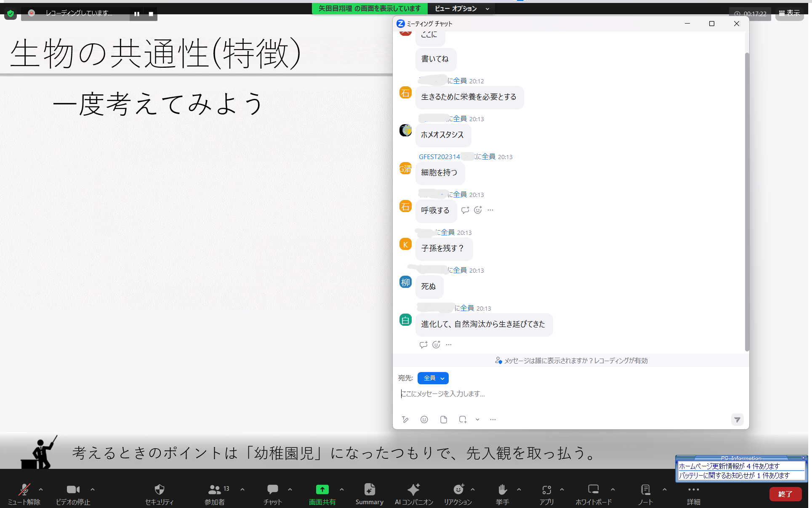This screenshot has height=508, width=812.
Task: Expand the 全員 recipient dropdown
Action: coord(433,378)
